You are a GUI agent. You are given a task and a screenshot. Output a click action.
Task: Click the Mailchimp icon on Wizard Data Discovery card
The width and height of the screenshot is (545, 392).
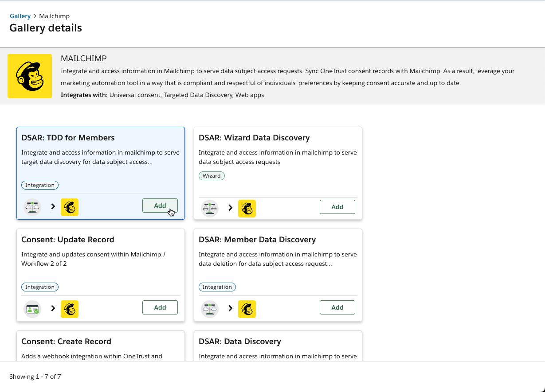247,208
